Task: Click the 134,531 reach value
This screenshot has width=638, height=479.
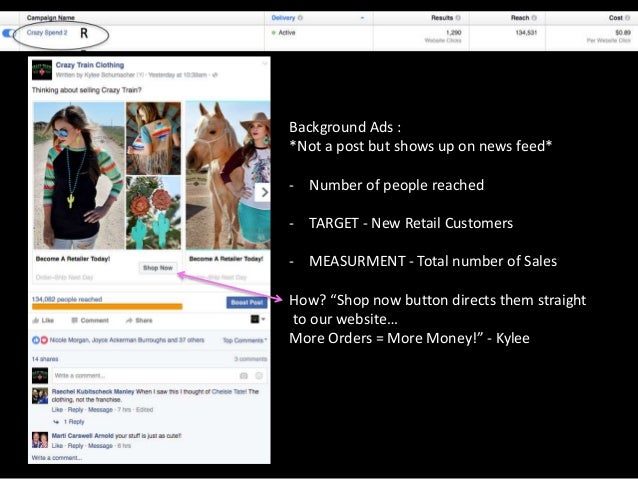Action: (x=526, y=32)
